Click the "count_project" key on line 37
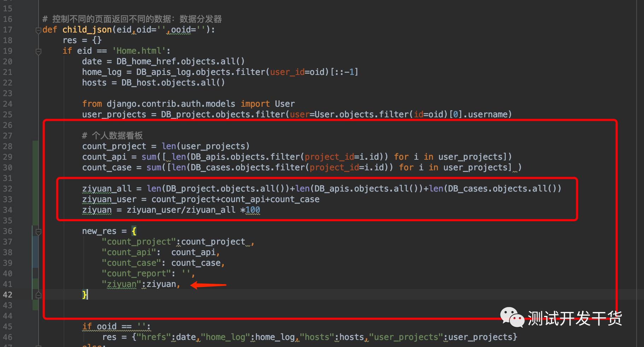The width and height of the screenshot is (644, 347). (x=139, y=242)
